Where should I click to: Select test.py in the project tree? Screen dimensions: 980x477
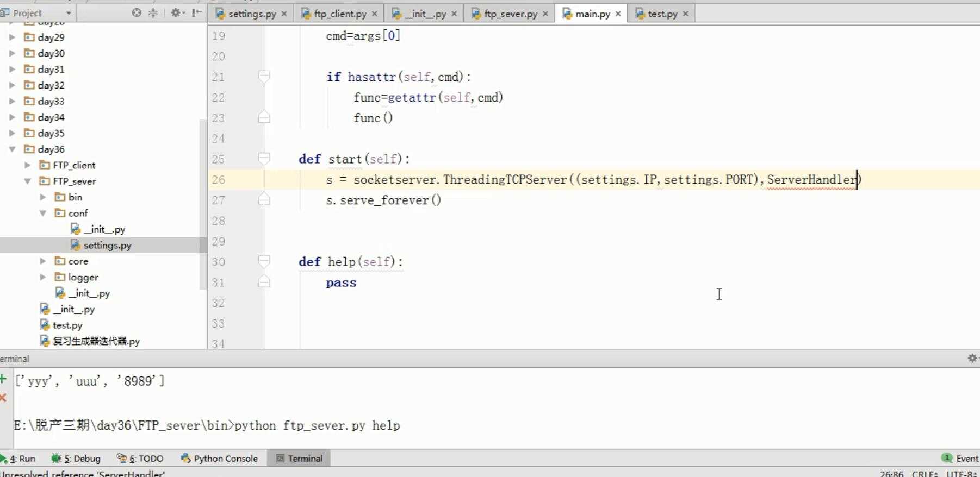coord(67,325)
